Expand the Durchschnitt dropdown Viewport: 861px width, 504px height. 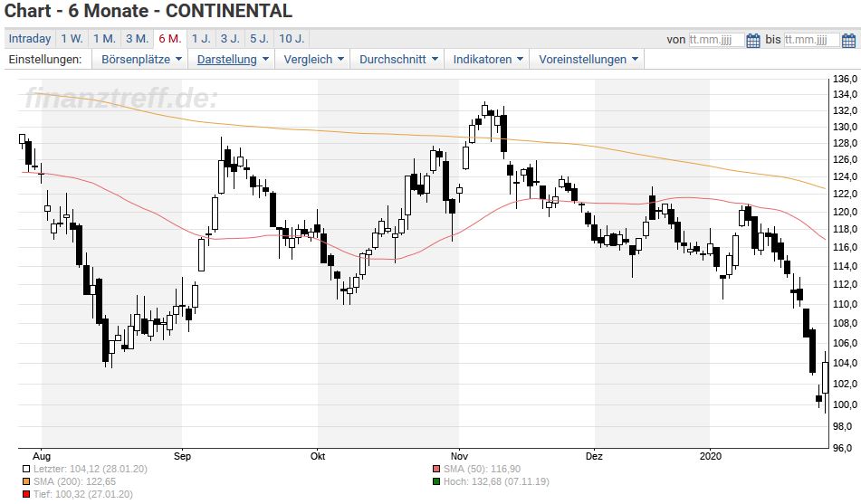coord(398,60)
